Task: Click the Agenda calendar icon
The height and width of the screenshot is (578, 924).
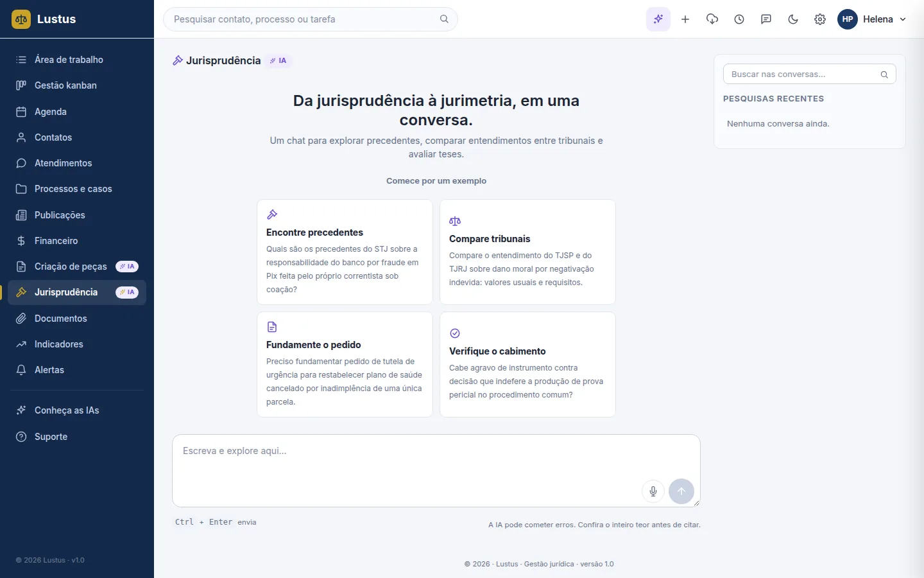Action: click(x=21, y=112)
